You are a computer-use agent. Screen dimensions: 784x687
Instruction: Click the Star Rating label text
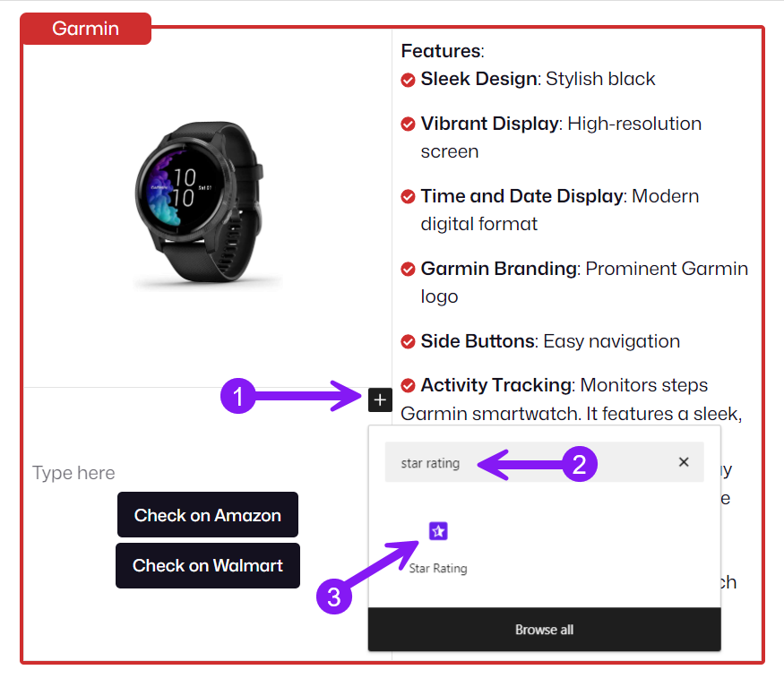(438, 569)
